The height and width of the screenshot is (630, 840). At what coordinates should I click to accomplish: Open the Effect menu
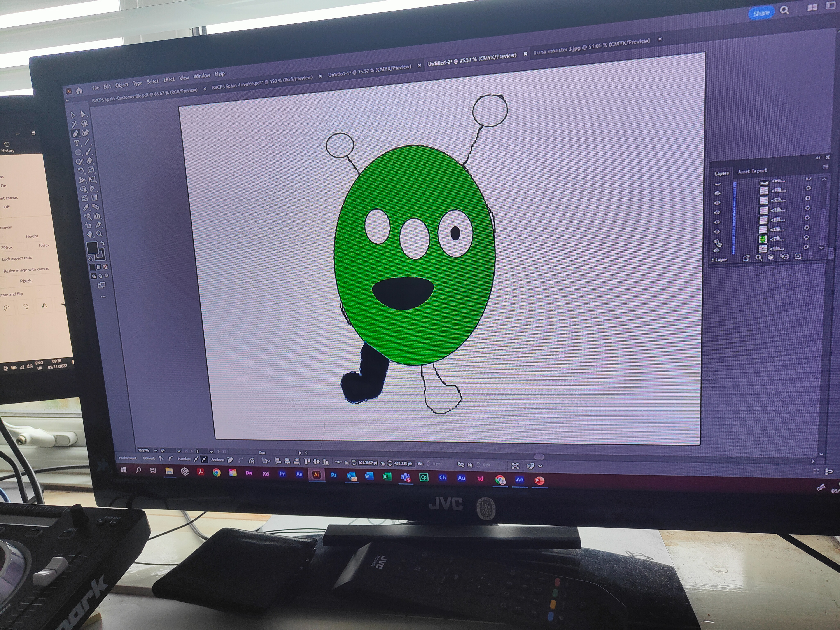pos(169,79)
